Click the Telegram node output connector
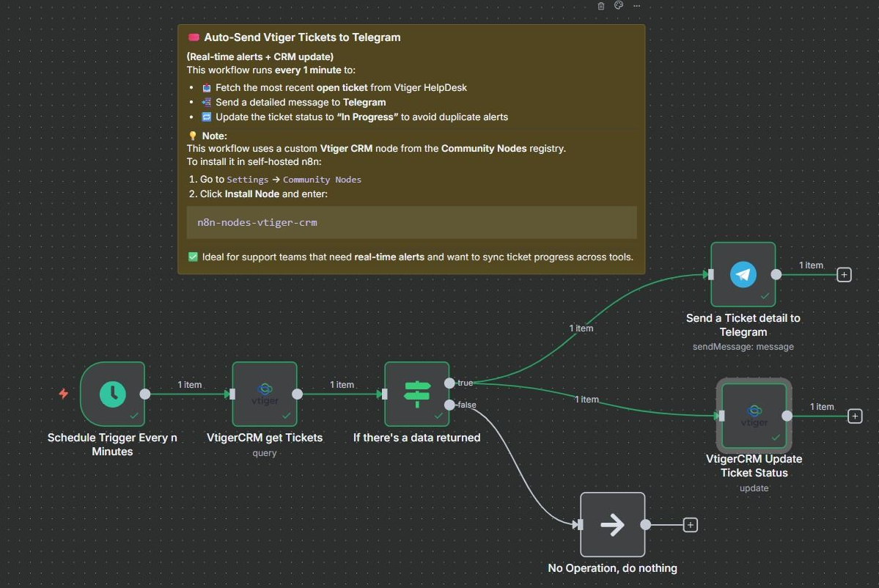The image size is (879, 588). [x=776, y=274]
